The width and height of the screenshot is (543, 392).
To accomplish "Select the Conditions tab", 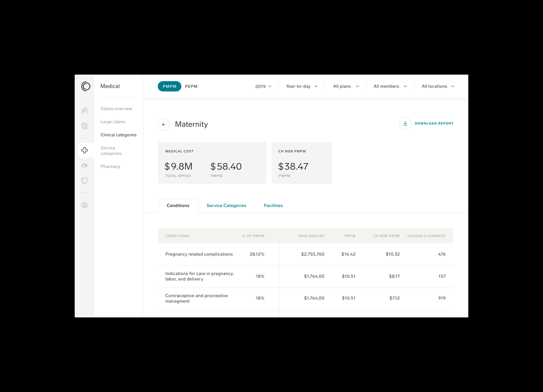I will [x=178, y=206].
